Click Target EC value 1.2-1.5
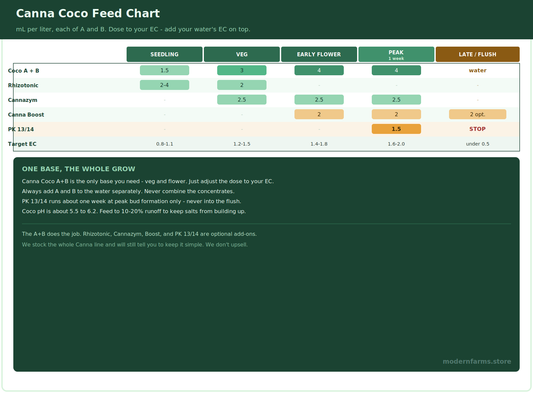Image resolution: width=533 pixels, height=393 pixels. coord(242,144)
